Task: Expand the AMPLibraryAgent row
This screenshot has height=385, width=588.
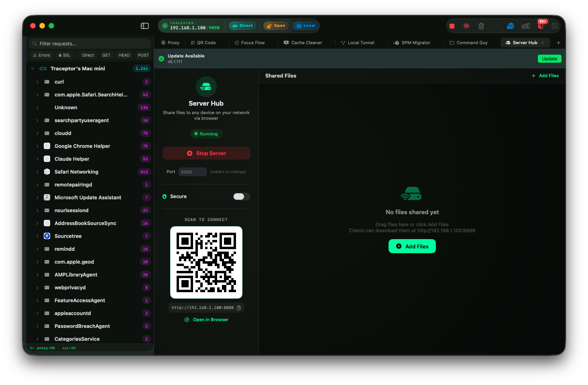Action: click(37, 275)
